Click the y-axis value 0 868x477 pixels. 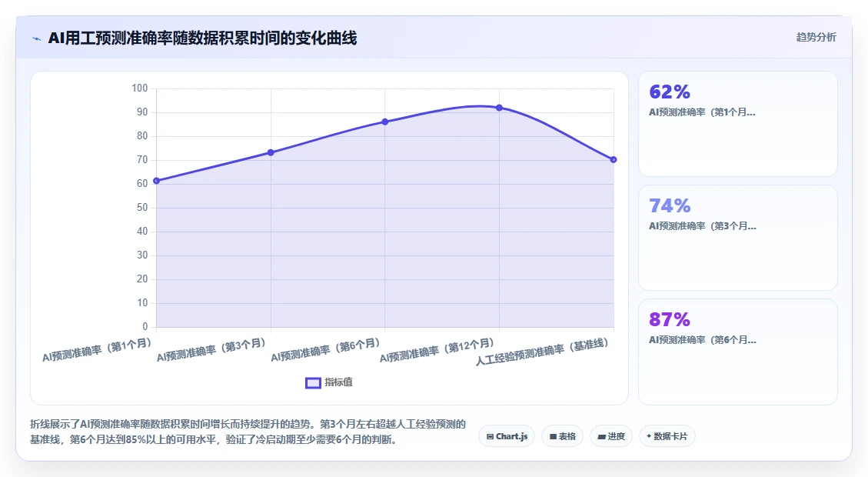click(145, 326)
